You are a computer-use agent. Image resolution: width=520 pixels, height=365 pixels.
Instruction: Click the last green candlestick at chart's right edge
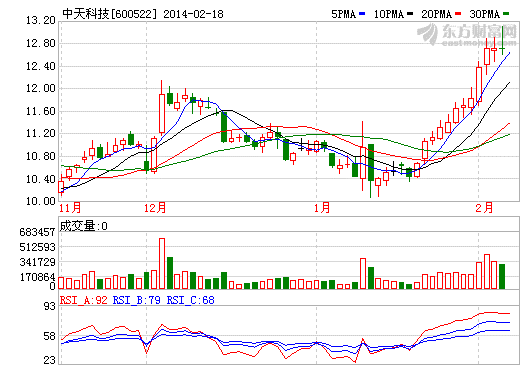point(502,41)
